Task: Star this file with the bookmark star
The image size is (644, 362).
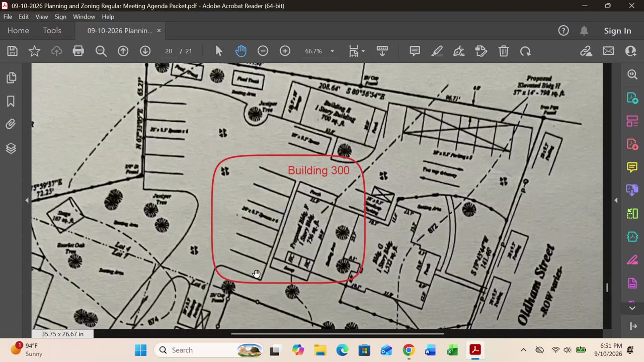Action: 34,51
